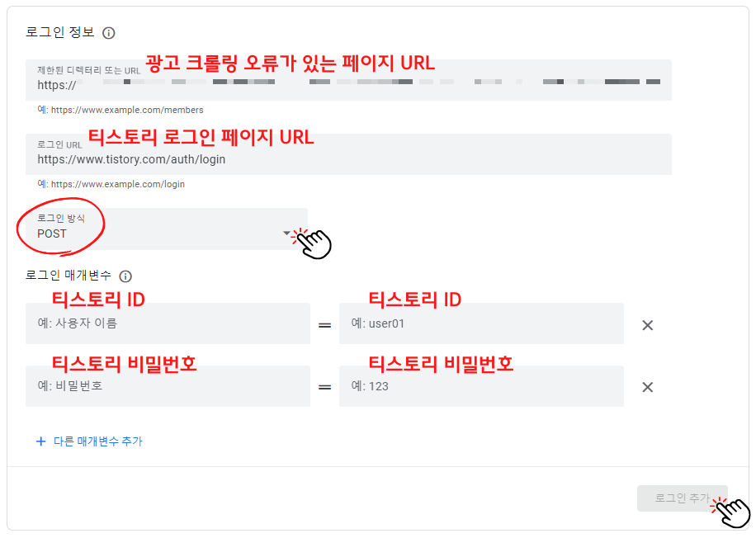Click the plus icon for 다른 매개변수 추가
The image size is (756, 538).
pyautogui.click(x=41, y=441)
